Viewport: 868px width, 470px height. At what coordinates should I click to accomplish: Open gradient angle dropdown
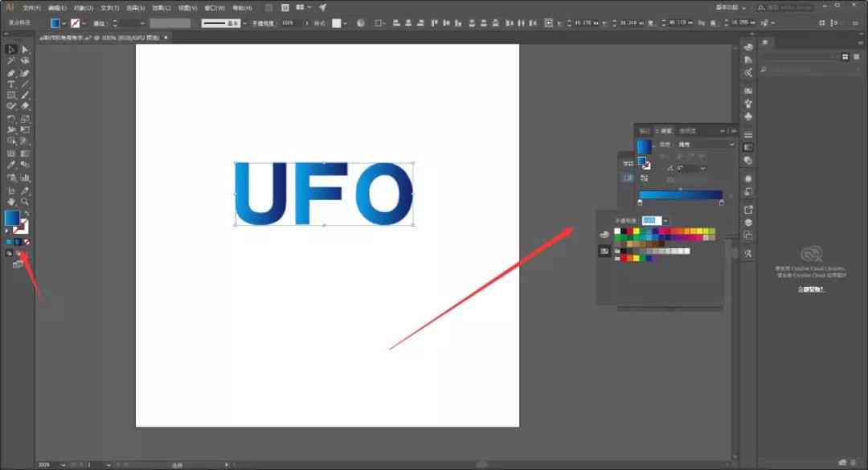(x=703, y=168)
